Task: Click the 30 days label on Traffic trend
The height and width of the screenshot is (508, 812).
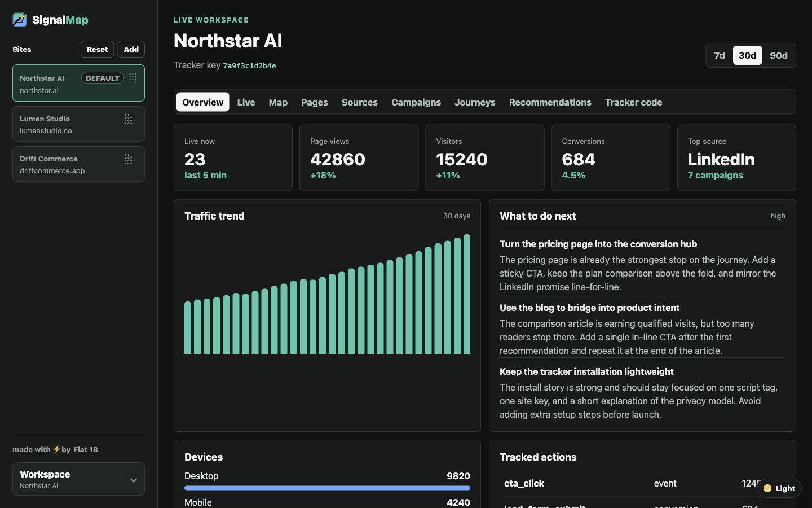Action: pyautogui.click(x=457, y=216)
